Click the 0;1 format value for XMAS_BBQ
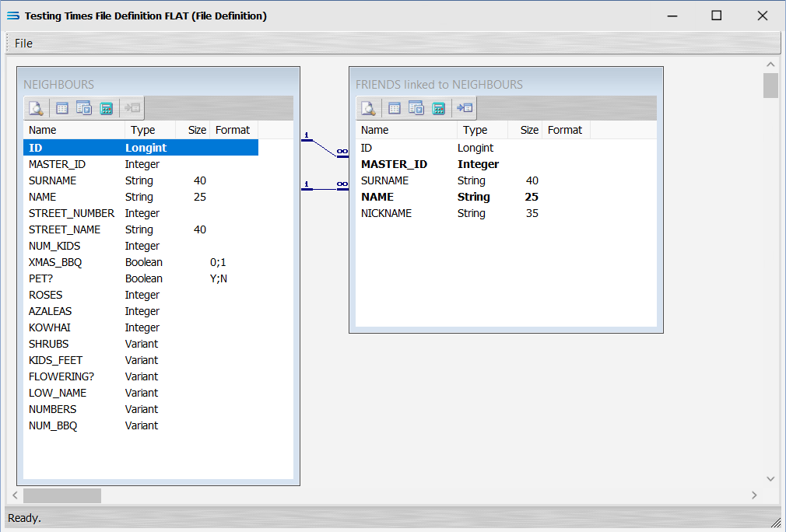Viewport: 786px width, 532px height. 218,262
